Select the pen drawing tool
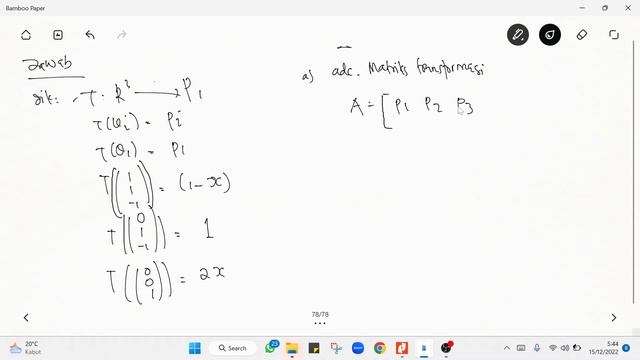 [x=518, y=35]
